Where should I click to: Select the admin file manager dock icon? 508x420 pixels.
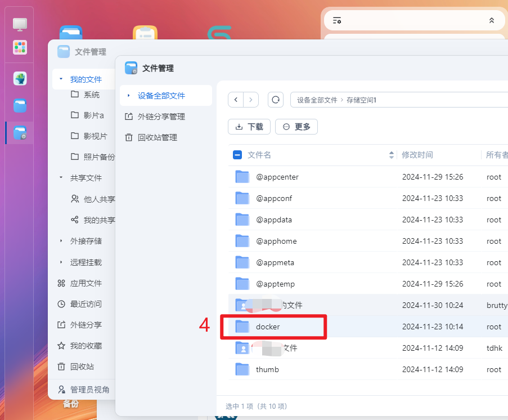pyautogui.click(x=20, y=133)
